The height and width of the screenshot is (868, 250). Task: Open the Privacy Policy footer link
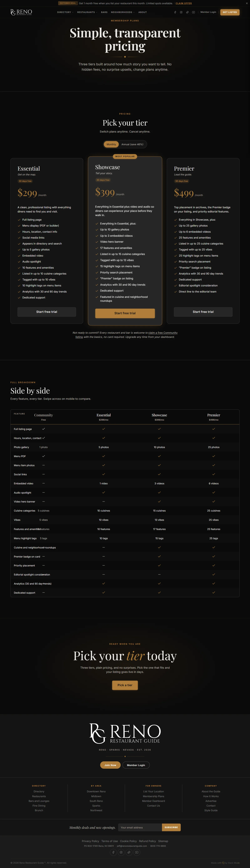click(90, 841)
